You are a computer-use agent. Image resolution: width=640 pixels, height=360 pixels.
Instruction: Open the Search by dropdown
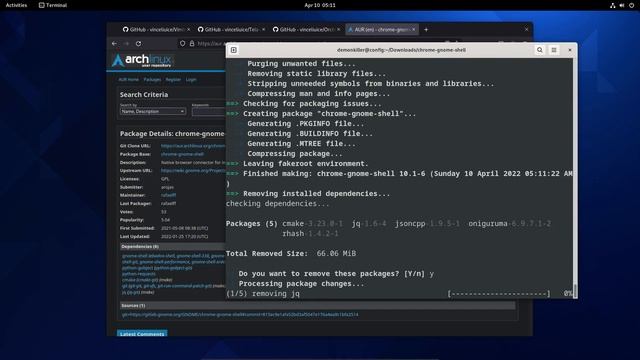tap(153, 111)
